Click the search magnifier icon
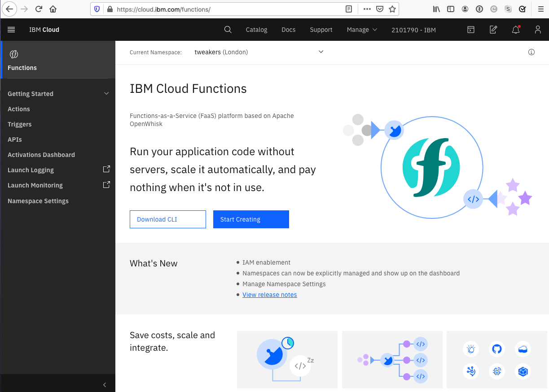 (x=228, y=30)
